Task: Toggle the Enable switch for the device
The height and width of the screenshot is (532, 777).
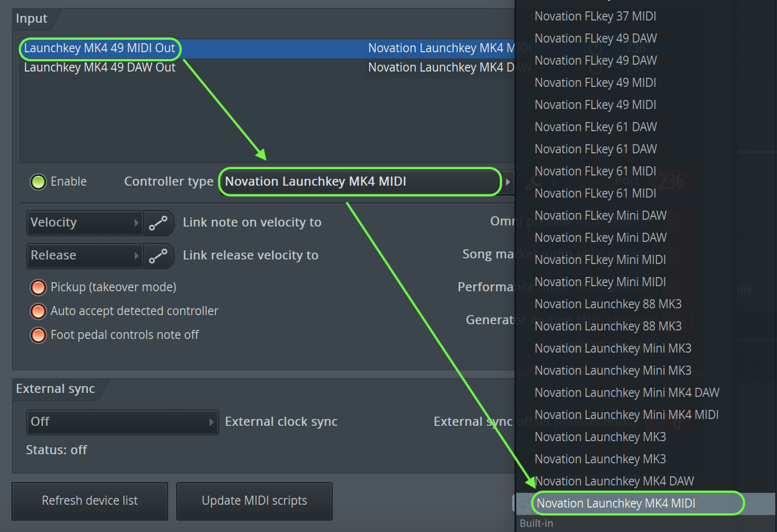Action: [38, 182]
